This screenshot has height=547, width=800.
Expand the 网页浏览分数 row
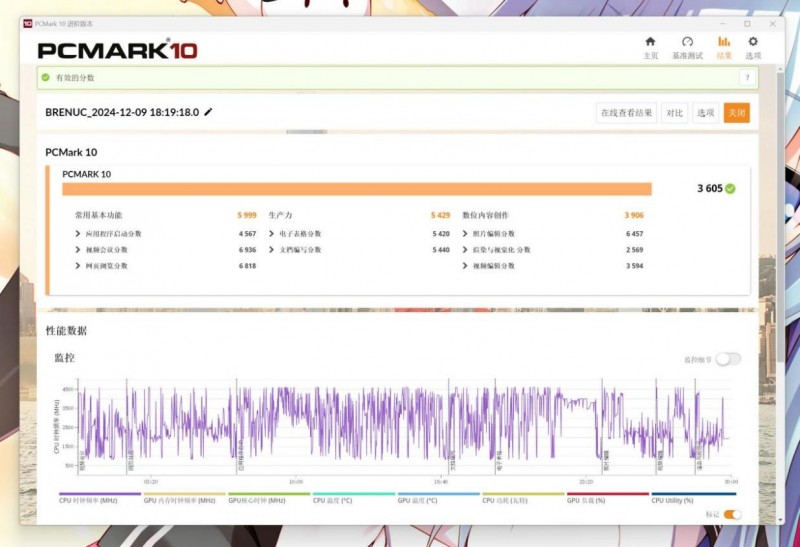[78, 266]
